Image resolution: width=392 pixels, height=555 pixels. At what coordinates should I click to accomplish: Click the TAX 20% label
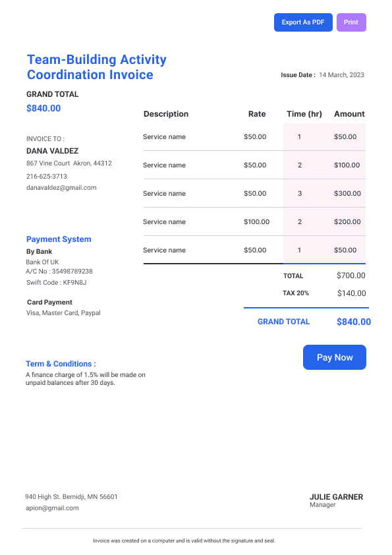coord(296,293)
